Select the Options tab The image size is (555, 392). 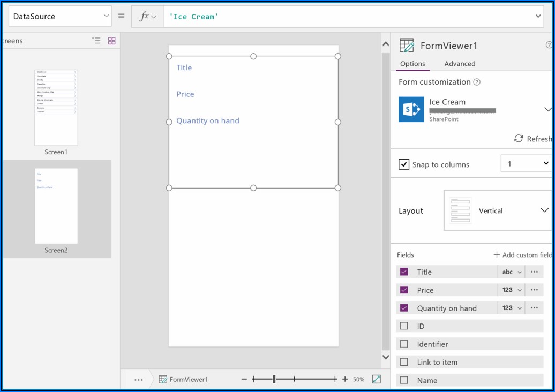412,64
